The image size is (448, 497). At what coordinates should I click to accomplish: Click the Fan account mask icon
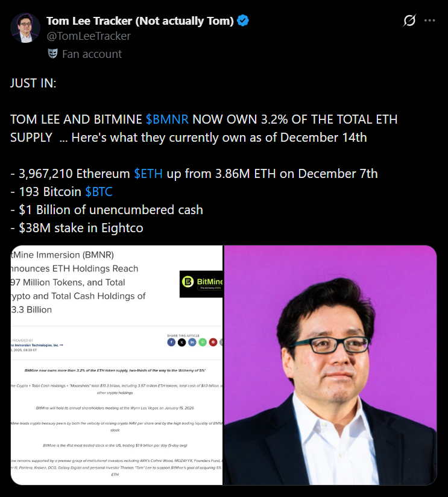point(53,54)
